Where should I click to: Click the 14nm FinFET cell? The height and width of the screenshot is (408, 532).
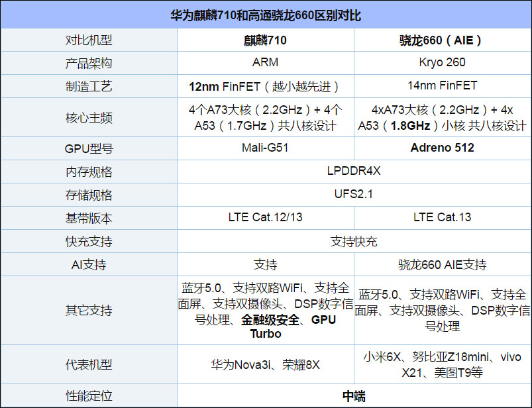(x=442, y=85)
